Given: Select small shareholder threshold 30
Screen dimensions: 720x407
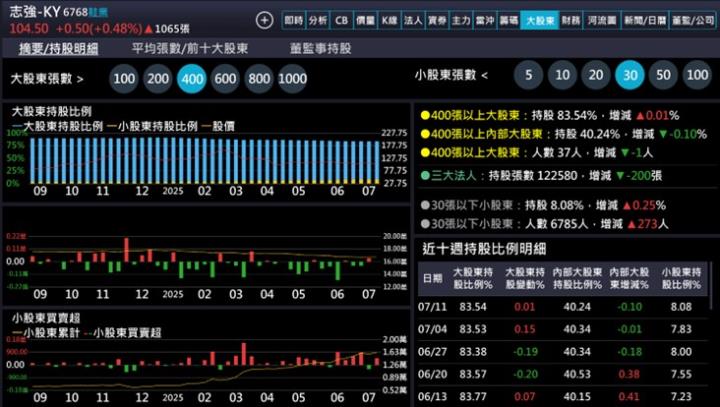Looking at the screenshot, I should click(630, 74).
